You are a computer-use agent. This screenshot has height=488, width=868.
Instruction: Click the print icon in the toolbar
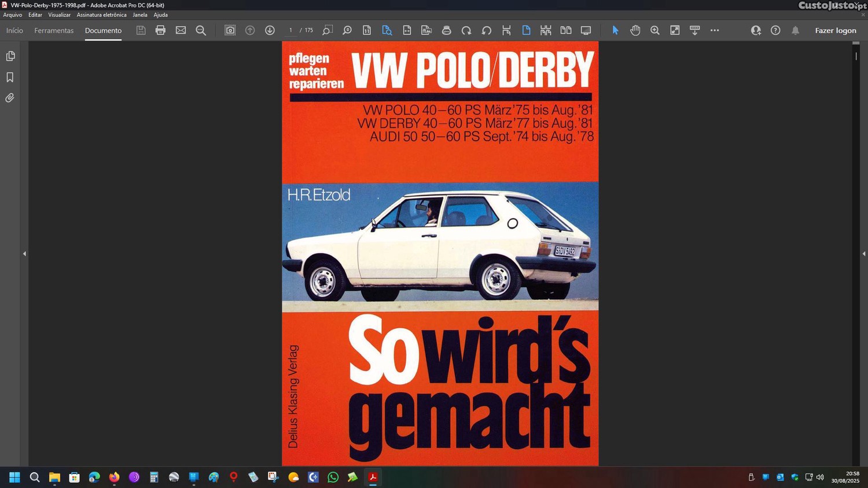[160, 30]
